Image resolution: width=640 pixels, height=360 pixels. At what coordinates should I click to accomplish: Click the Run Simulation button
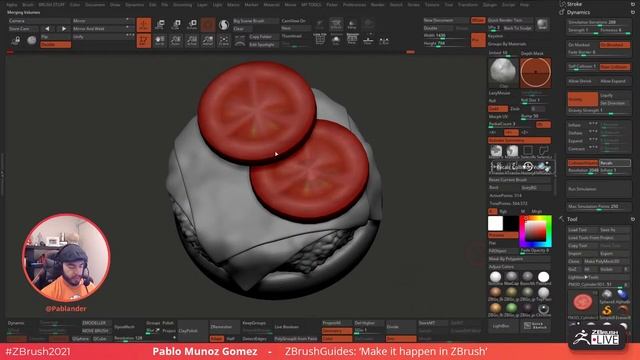599,189
